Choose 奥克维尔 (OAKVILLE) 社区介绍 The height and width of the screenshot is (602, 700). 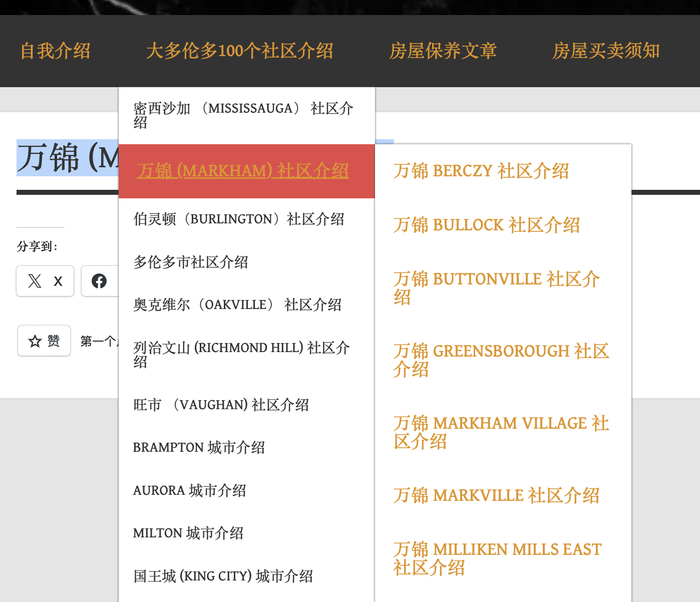click(237, 305)
